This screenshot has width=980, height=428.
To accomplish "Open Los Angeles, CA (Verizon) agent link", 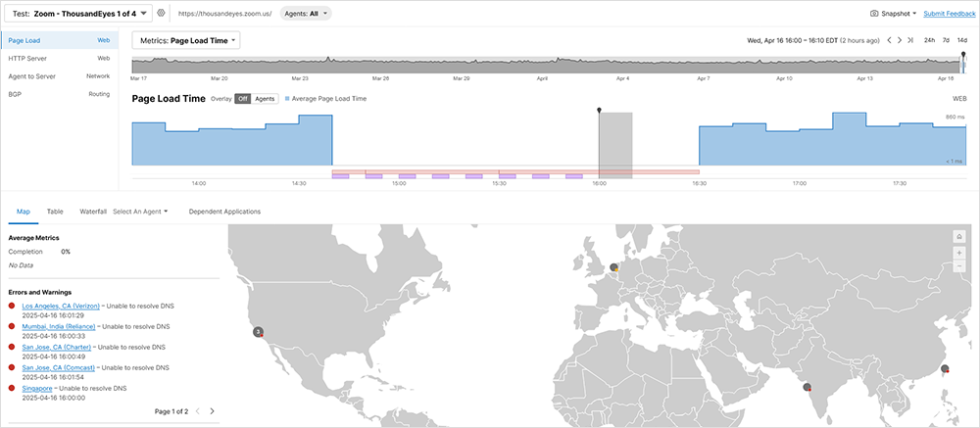I will 61,306.
